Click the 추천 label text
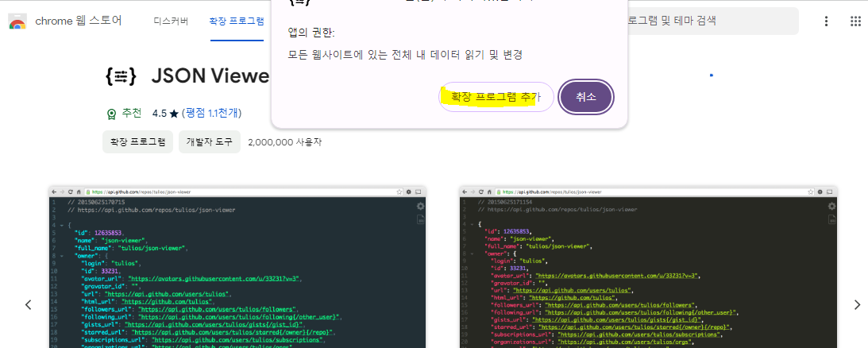 coord(132,113)
